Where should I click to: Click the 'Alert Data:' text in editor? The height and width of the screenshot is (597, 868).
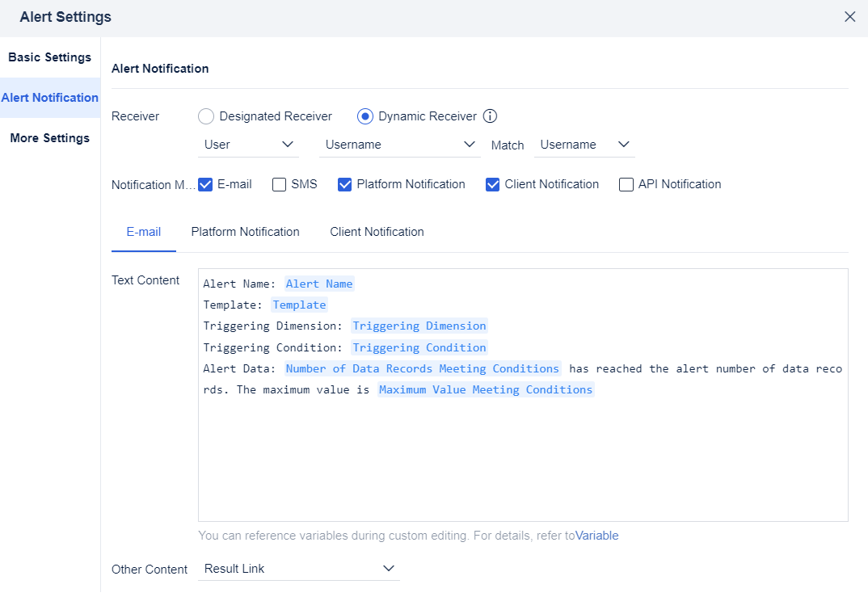[x=239, y=368]
